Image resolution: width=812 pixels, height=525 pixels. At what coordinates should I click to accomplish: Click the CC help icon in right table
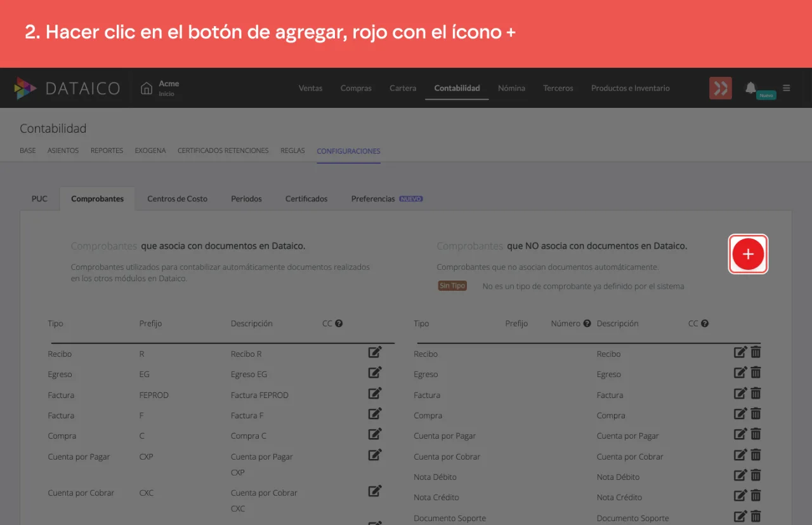click(705, 323)
